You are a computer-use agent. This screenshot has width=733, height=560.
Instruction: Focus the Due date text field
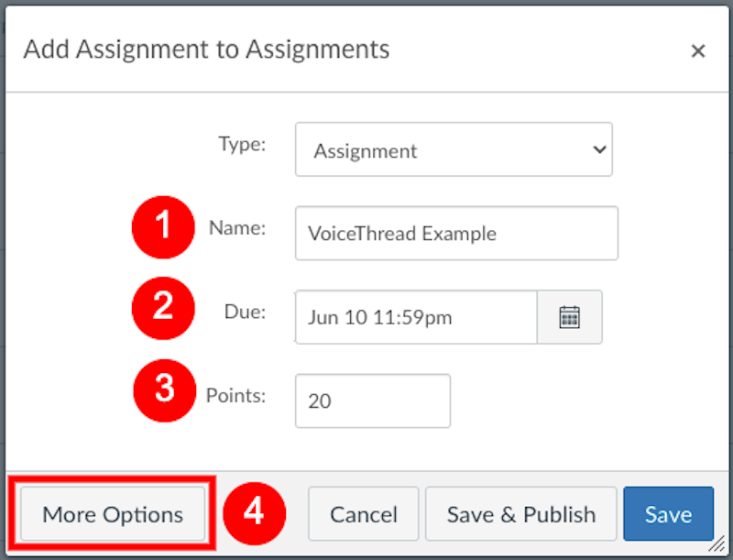pyautogui.click(x=415, y=317)
